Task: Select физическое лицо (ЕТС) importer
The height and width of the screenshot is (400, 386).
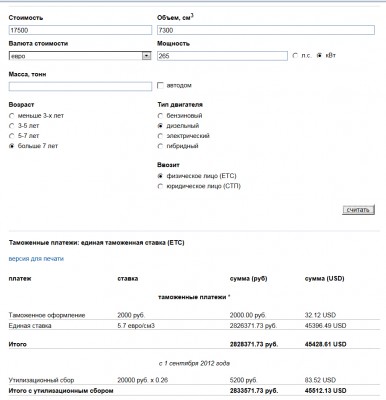Action: click(160, 176)
